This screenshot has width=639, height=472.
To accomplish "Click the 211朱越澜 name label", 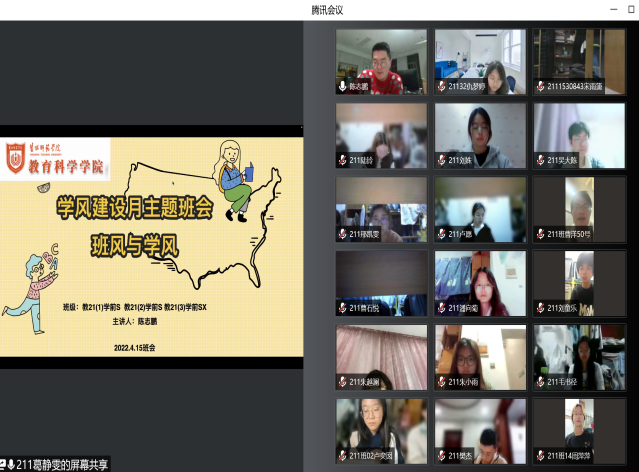I will coord(365,382).
